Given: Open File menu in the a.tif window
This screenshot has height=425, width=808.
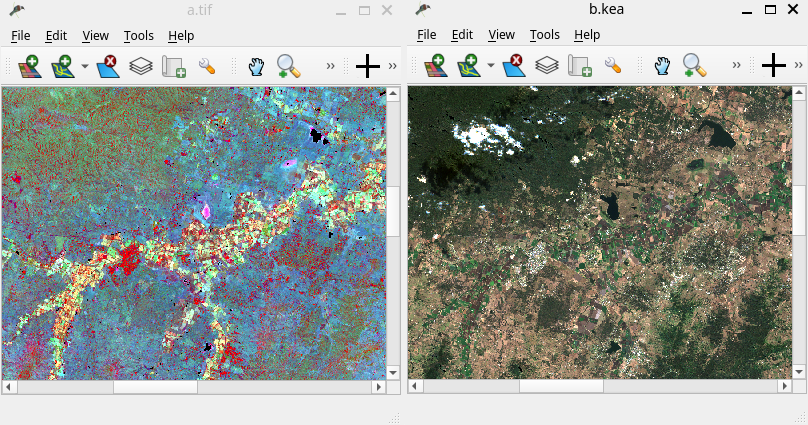Looking at the screenshot, I should (x=21, y=35).
